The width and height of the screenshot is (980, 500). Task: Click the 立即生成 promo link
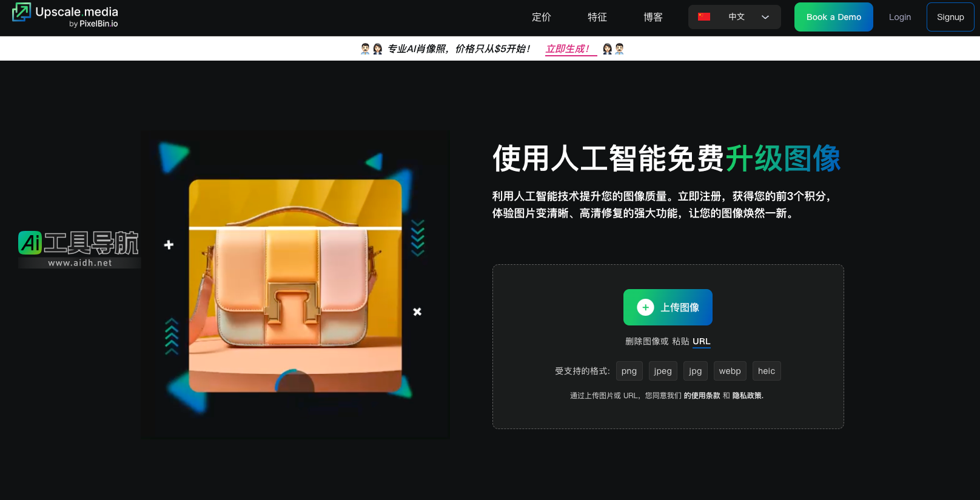click(x=568, y=49)
